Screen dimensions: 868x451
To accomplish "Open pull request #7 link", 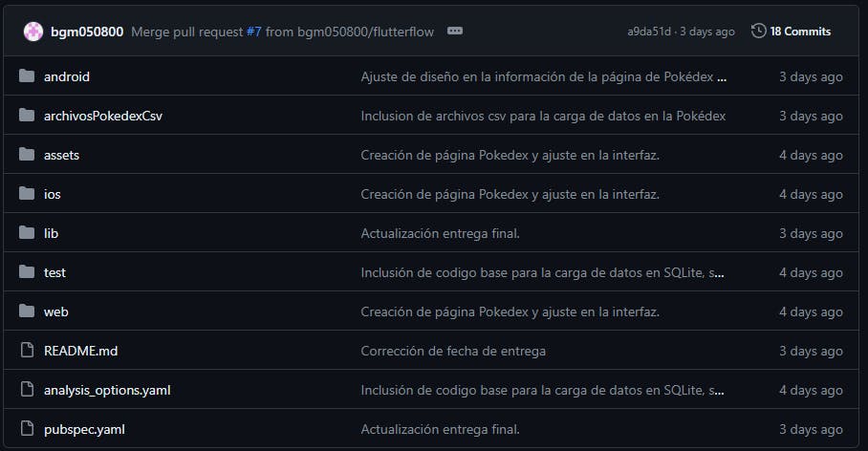I will coord(253,32).
